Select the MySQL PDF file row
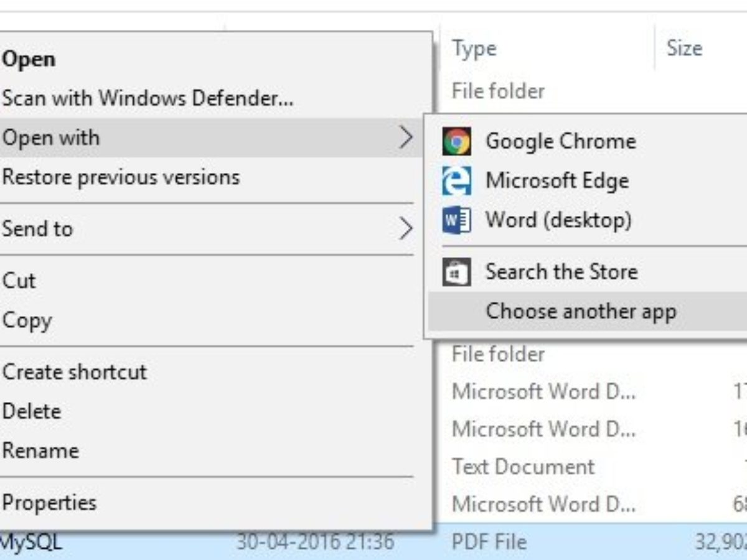This screenshot has height=560, width=747. (489, 541)
